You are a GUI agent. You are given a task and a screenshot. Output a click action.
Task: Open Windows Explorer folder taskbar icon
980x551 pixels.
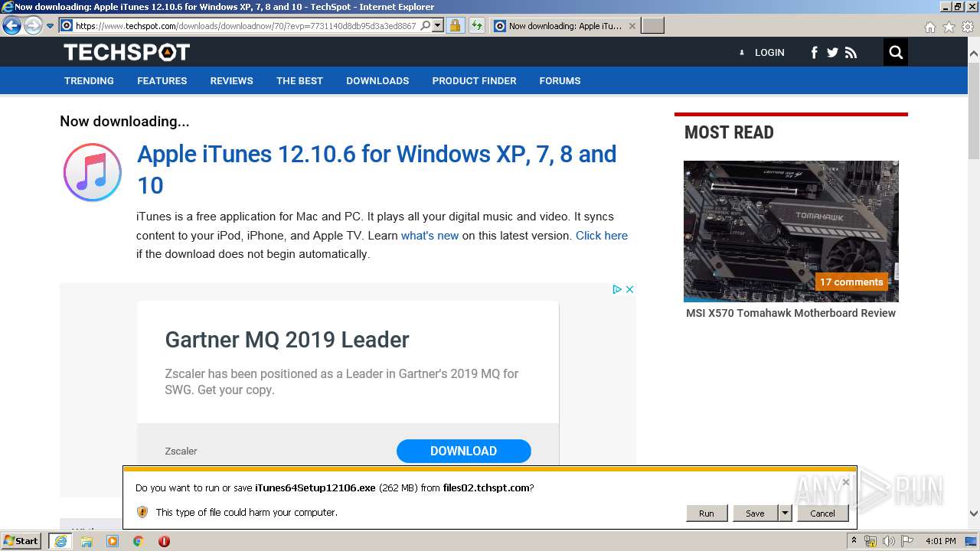click(87, 541)
